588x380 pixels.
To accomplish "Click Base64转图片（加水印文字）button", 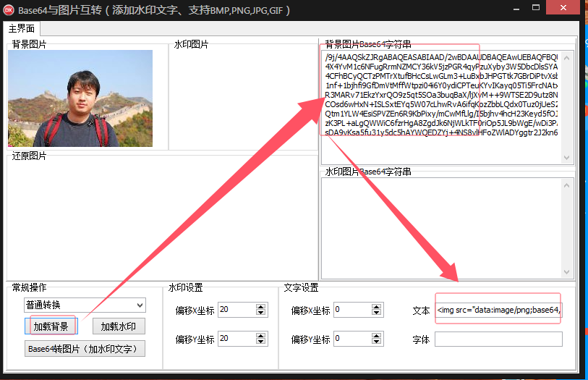I will (85, 348).
